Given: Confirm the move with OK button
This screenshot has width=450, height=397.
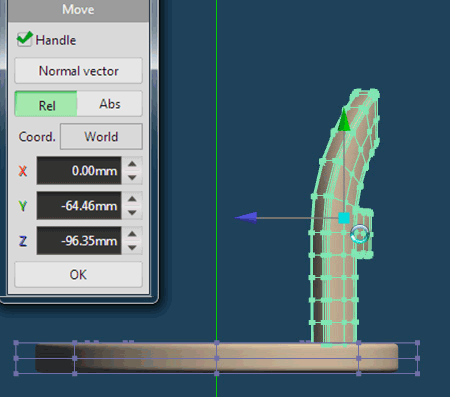Looking at the screenshot, I should click(78, 275).
